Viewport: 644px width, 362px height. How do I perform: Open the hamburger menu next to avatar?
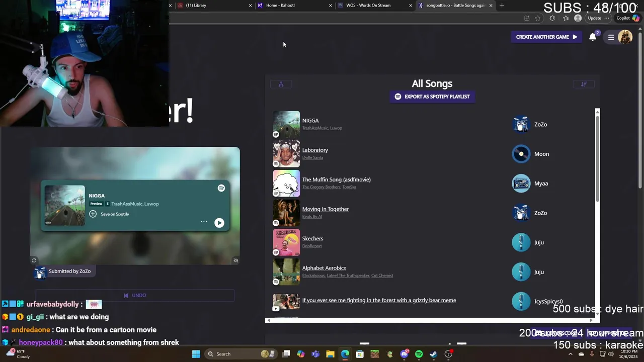[611, 37]
